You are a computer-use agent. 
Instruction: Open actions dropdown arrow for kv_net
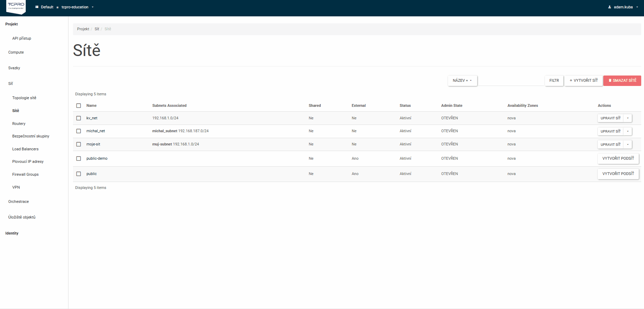tap(628, 118)
